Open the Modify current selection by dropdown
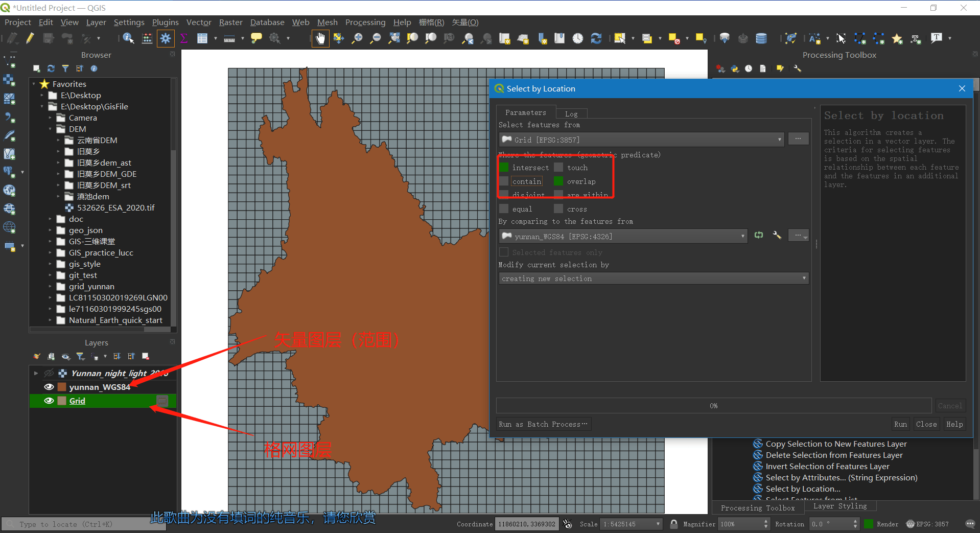 click(654, 278)
